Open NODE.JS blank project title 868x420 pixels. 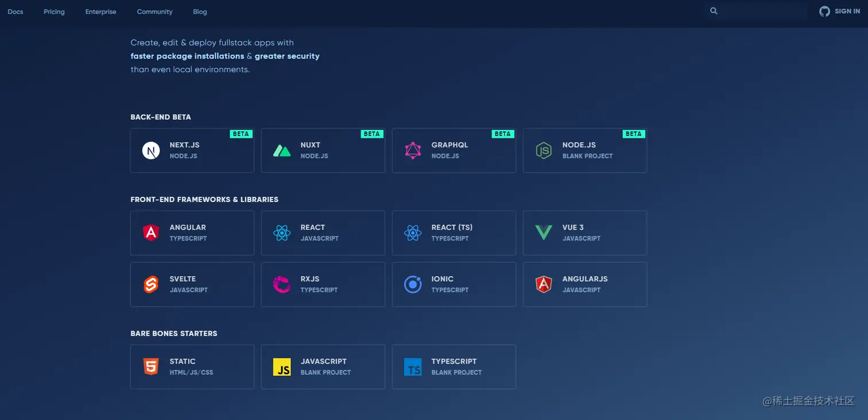pos(579,145)
